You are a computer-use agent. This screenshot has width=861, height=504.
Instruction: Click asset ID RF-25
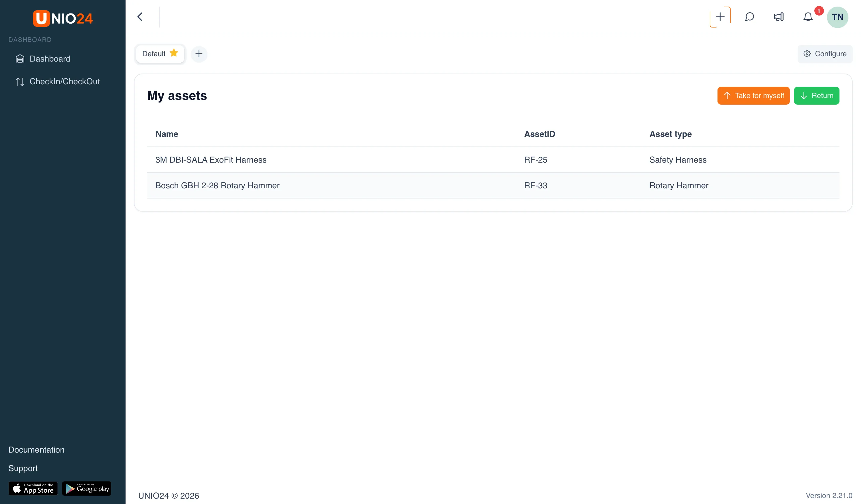coord(536,160)
